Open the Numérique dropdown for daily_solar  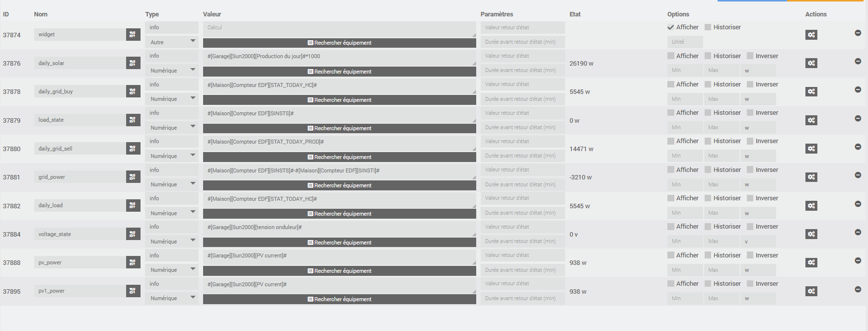[171, 70]
